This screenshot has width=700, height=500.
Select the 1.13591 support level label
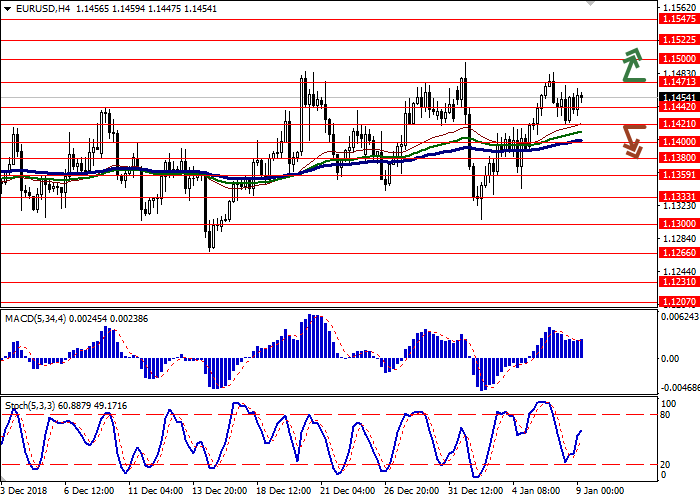click(677, 174)
